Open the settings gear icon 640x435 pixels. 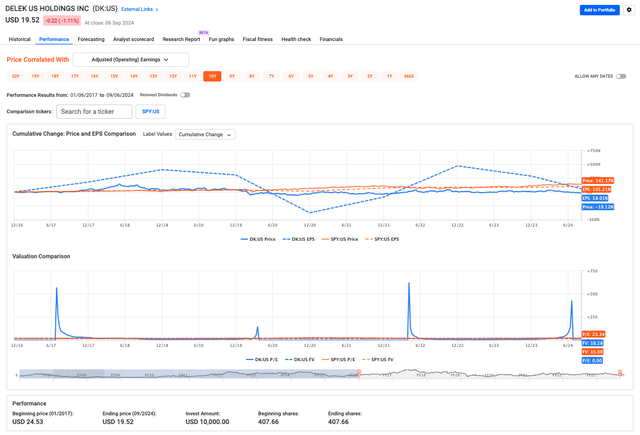[629, 10]
